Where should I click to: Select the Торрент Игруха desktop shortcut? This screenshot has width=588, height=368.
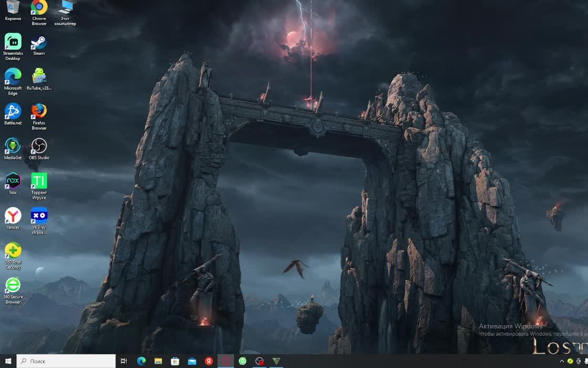coord(39,186)
